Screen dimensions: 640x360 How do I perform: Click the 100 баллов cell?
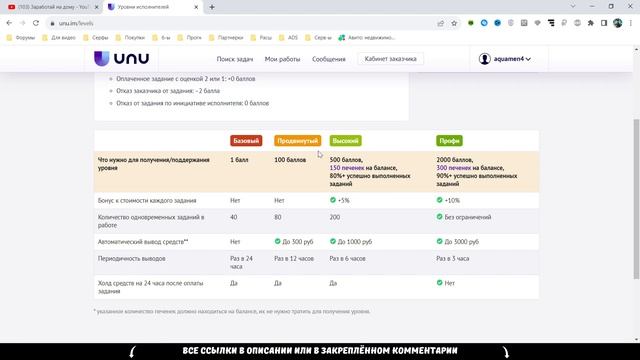[290, 160]
